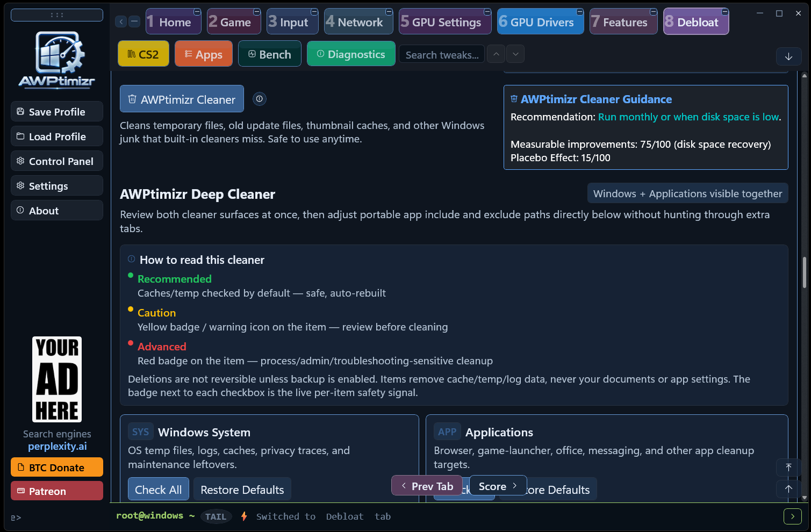
Task: Go to the GPU Settings tab
Action: point(445,22)
